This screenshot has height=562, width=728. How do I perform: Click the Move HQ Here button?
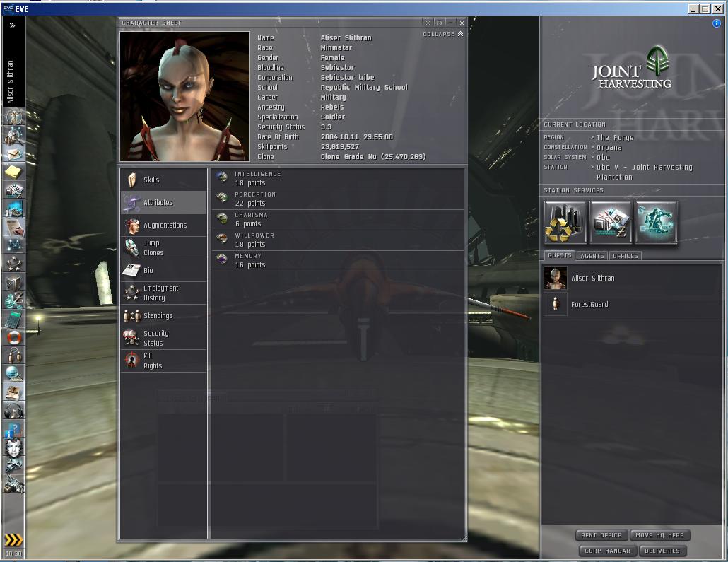(659, 535)
